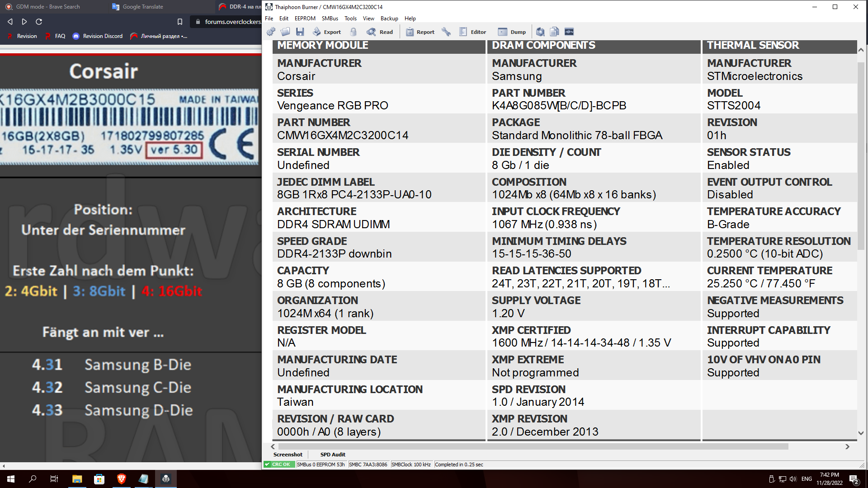The image size is (868, 488).
Task: Switch to the SPD Audit tab
Action: click(x=333, y=455)
